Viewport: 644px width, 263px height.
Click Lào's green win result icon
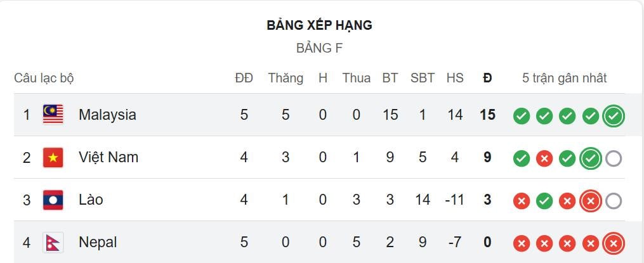pos(544,201)
